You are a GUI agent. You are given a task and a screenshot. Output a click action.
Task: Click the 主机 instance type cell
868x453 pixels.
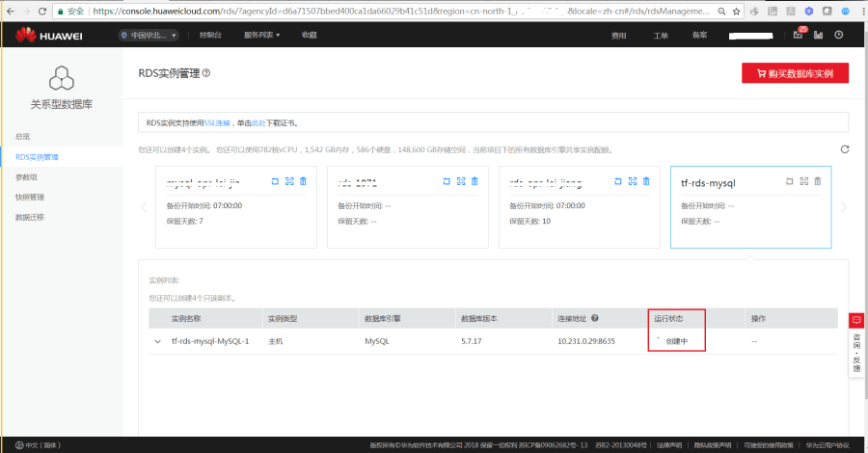pos(276,341)
